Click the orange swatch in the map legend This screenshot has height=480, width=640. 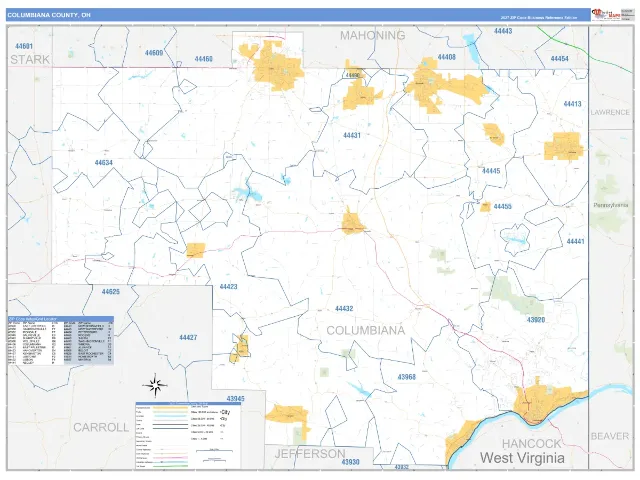coord(170,408)
